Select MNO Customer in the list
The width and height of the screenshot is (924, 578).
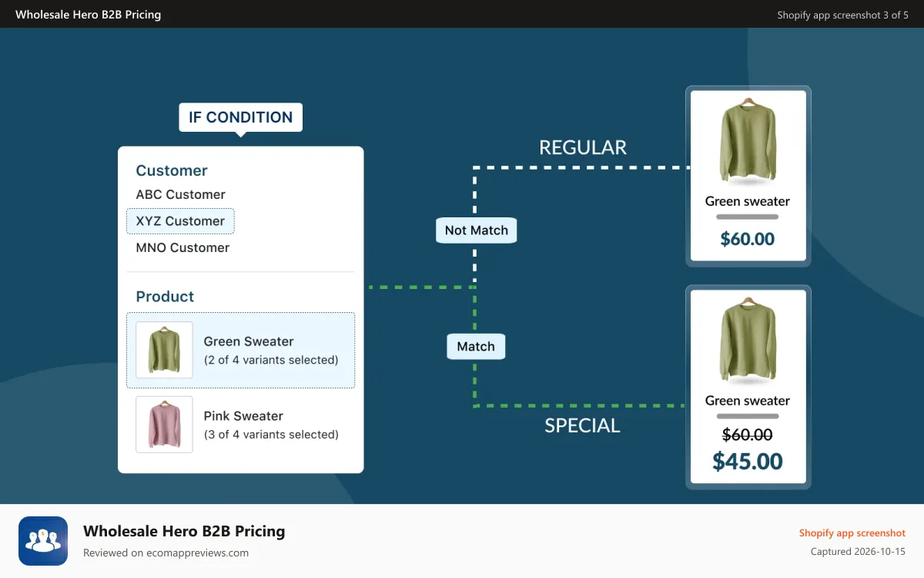tap(182, 247)
